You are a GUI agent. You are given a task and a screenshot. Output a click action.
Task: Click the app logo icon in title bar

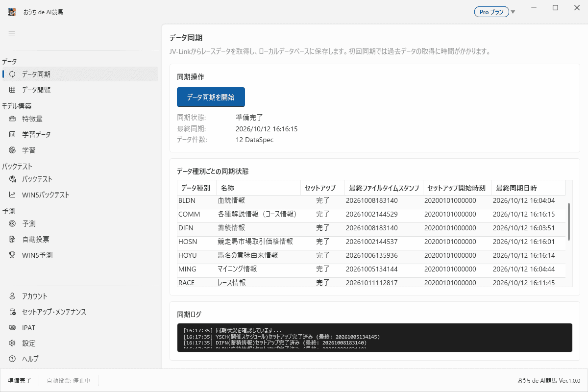11,12
